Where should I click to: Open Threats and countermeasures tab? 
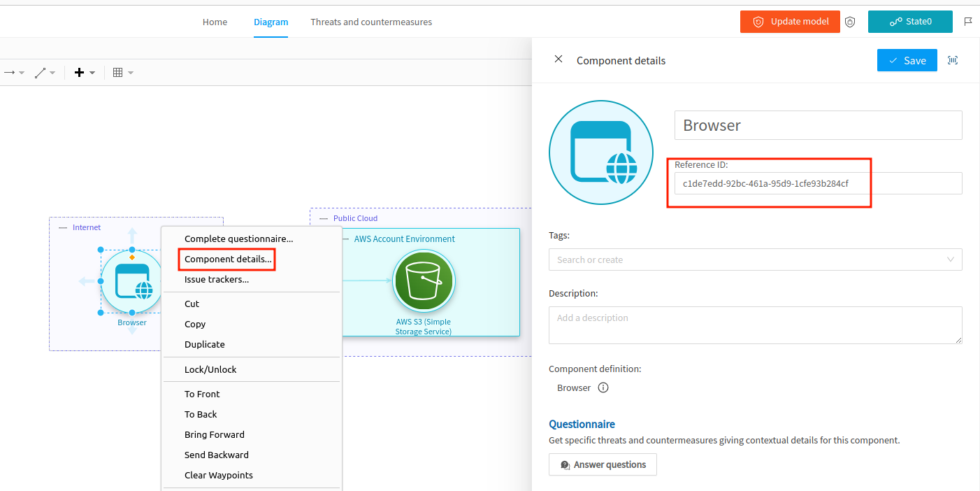tap(371, 22)
